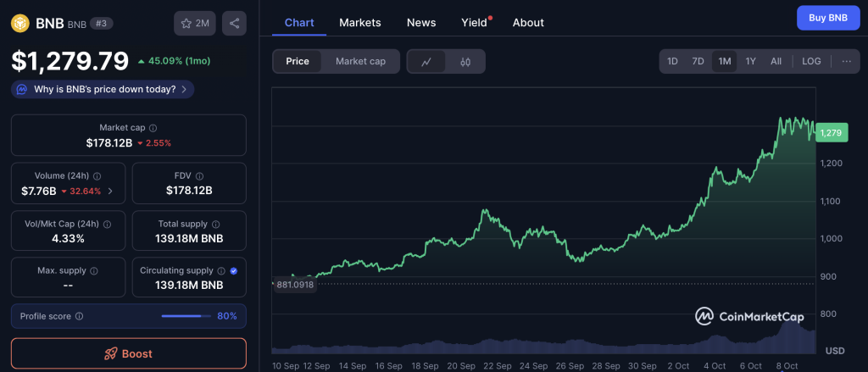Set chart range to All
The image size is (868, 372).
(x=776, y=62)
